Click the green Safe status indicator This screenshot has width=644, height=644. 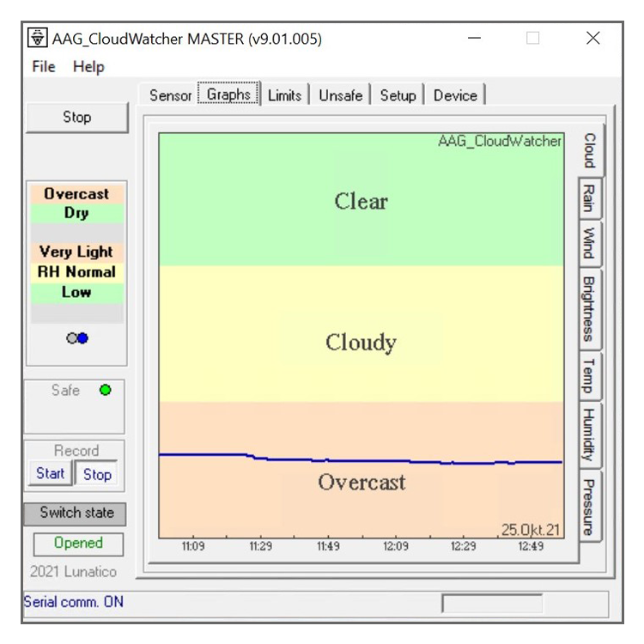point(105,390)
